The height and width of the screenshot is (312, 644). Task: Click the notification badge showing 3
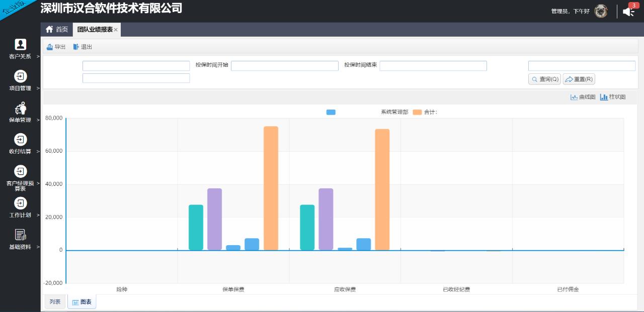pyautogui.click(x=633, y=5)
